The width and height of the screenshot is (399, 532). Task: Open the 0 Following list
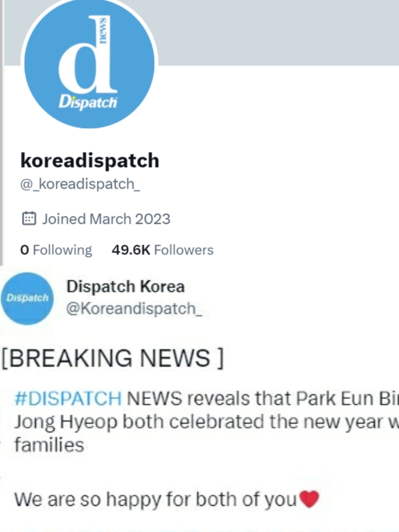[x=56, y=250]
